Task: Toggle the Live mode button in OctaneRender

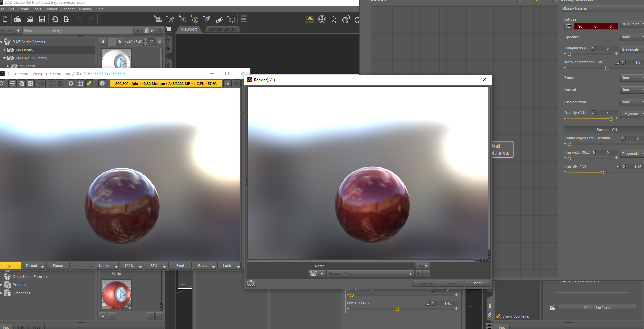Action: [x=10, y=266]
